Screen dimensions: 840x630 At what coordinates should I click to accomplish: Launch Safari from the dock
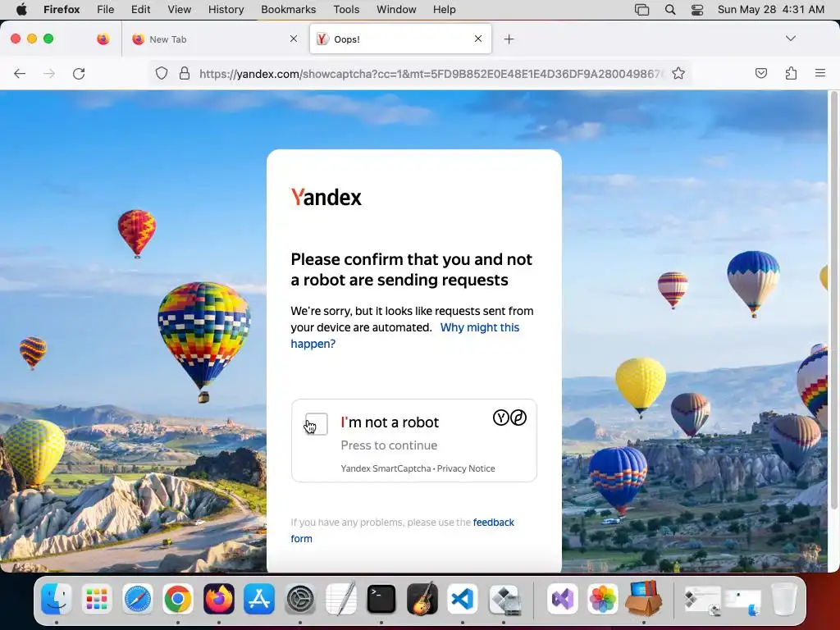138,598
